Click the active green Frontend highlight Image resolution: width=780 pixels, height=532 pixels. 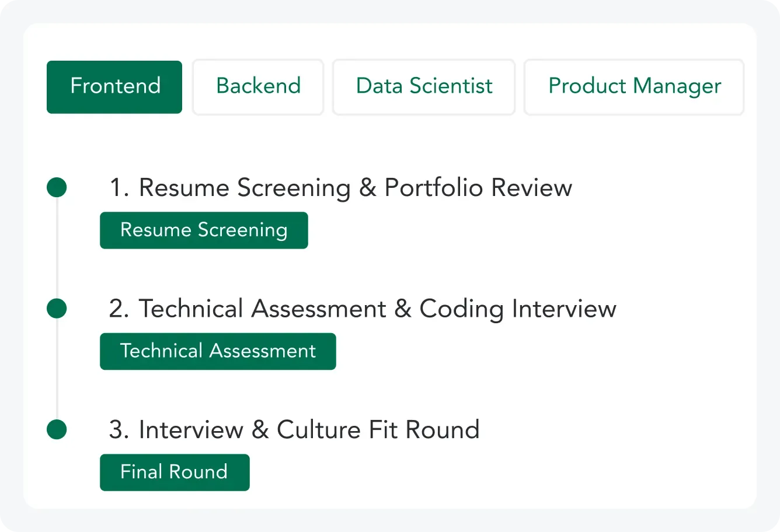click(x=114, y=86)
